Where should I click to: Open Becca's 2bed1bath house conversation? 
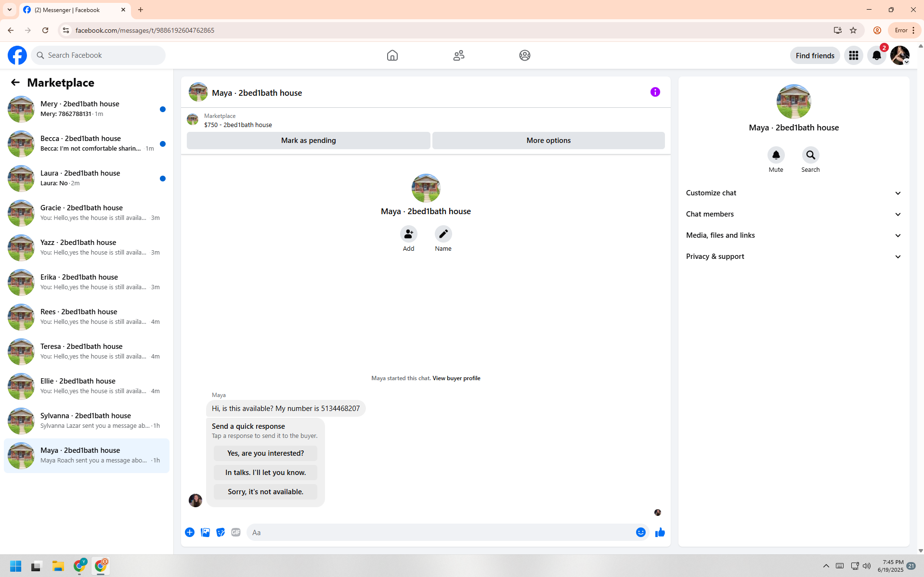[x=87, y=144]
